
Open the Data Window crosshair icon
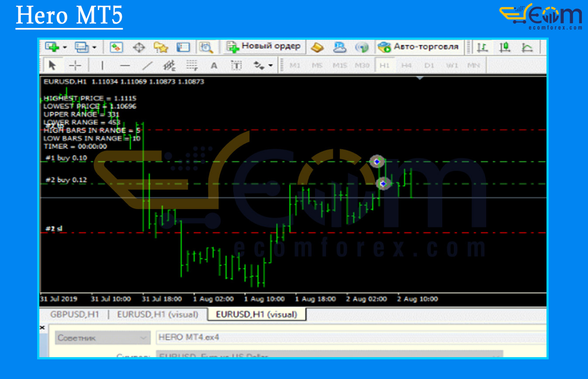click(139, 47)
